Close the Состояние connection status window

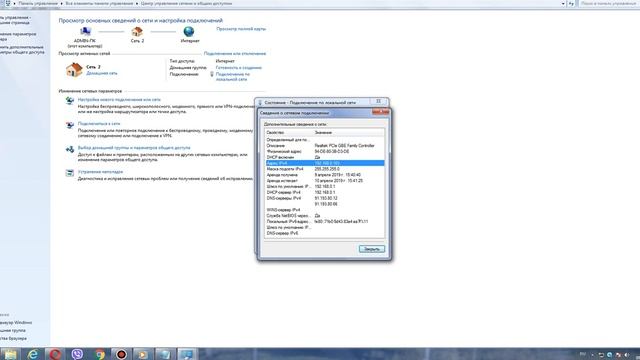click(378, 101)
